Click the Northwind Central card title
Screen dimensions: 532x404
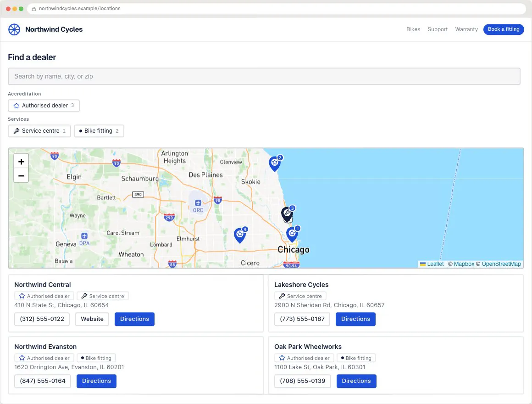point(42,285)
